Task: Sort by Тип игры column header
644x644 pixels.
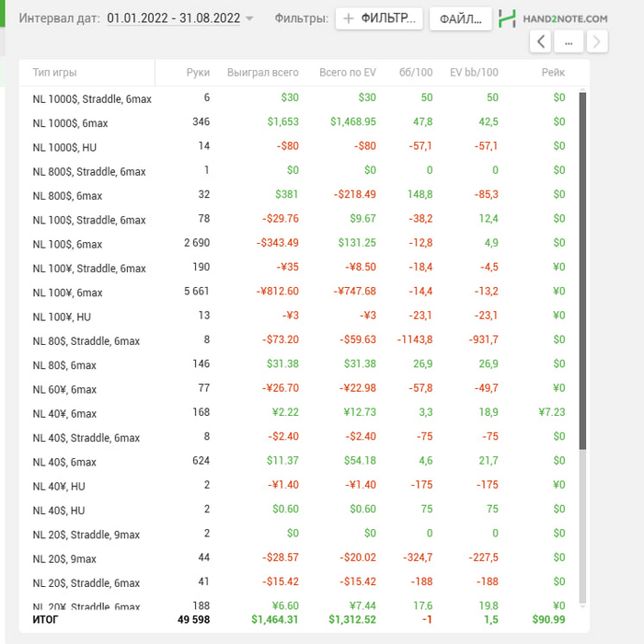Action: coord(54,73)
